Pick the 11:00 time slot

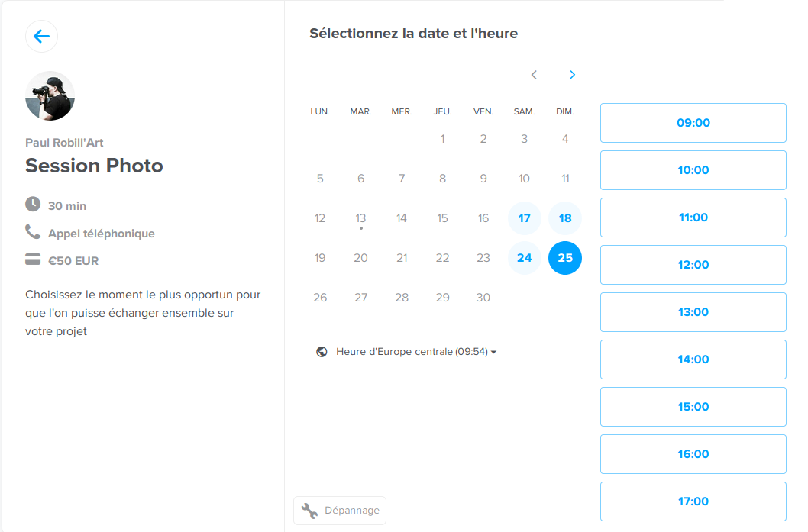(693, 218)
